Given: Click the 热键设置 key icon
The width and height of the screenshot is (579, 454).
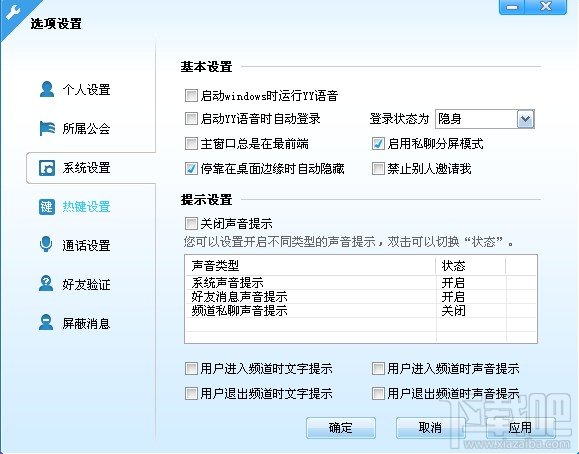Looking at the screenshot, I should click(47, 206).
